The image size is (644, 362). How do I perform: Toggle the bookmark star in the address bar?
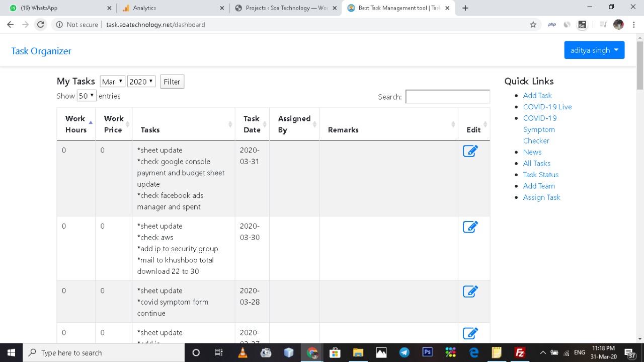pyautogui.click(x=533, y=24)
